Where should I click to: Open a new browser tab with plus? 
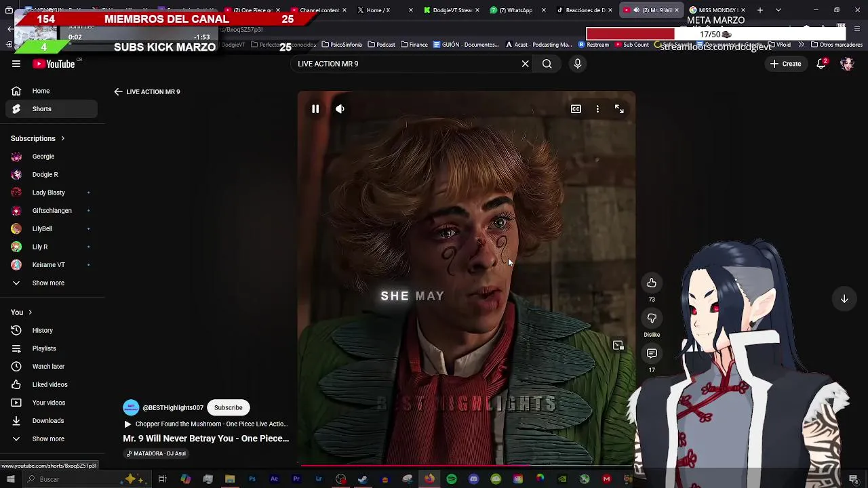(x=760, y=10)
